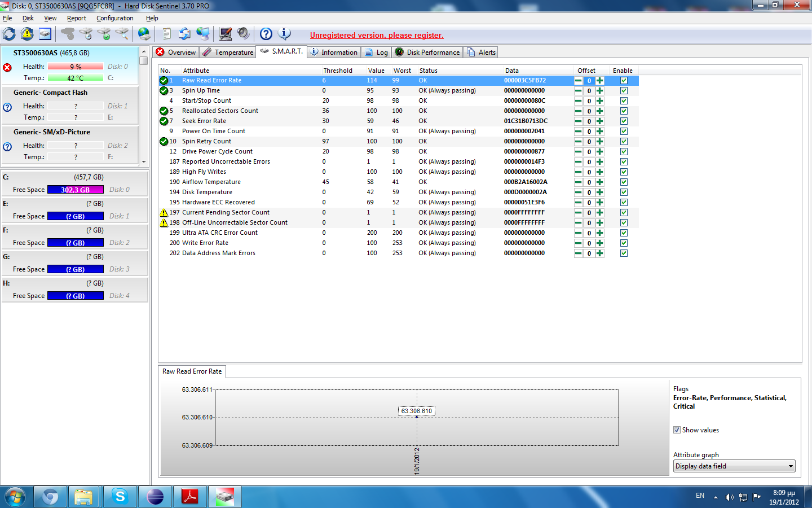Click the send report envelope icon
The height and width of the screenshot is (508, 812).
pos(184,34)
